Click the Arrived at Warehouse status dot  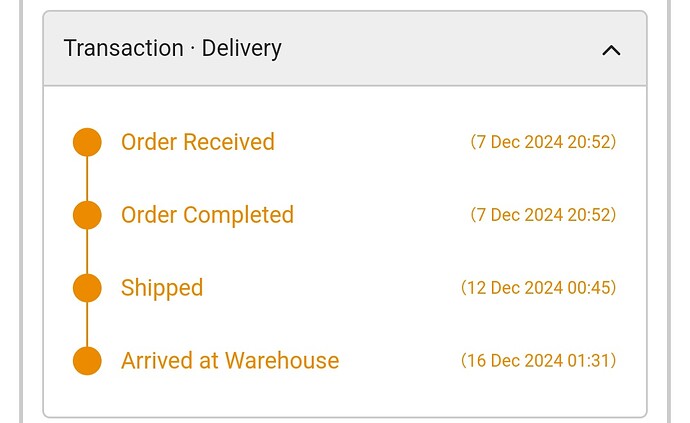click(x=87, y=361)
